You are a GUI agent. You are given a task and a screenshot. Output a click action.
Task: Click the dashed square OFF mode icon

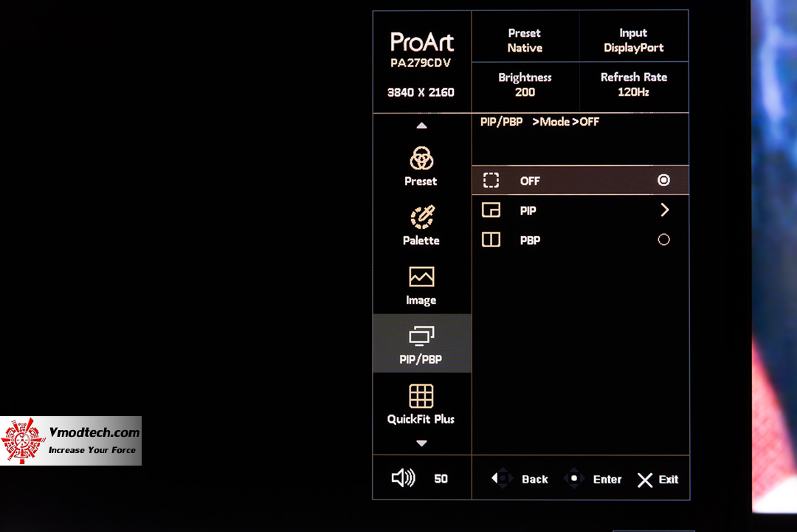coord(491,180)
